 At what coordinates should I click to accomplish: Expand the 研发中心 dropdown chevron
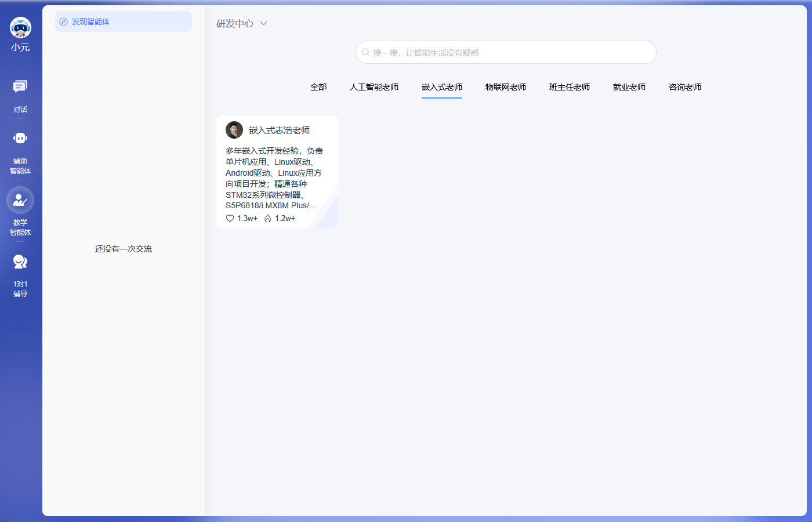(x=263, y=24)
